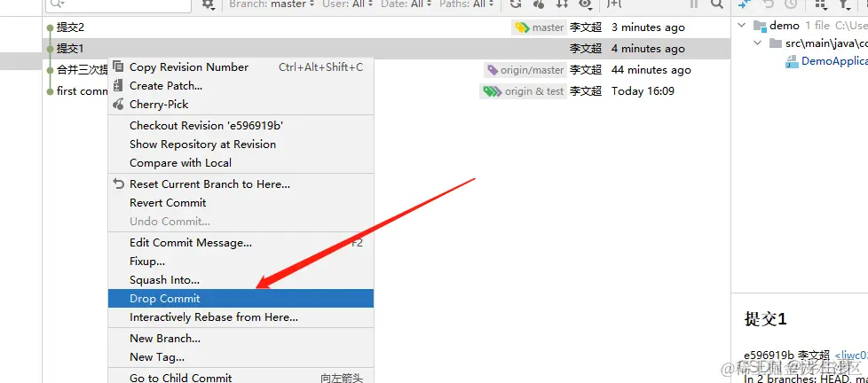This screenshot has height=383, width=868.
Task: Open the Branch: master filter dropdown
Action: point(272,4)
